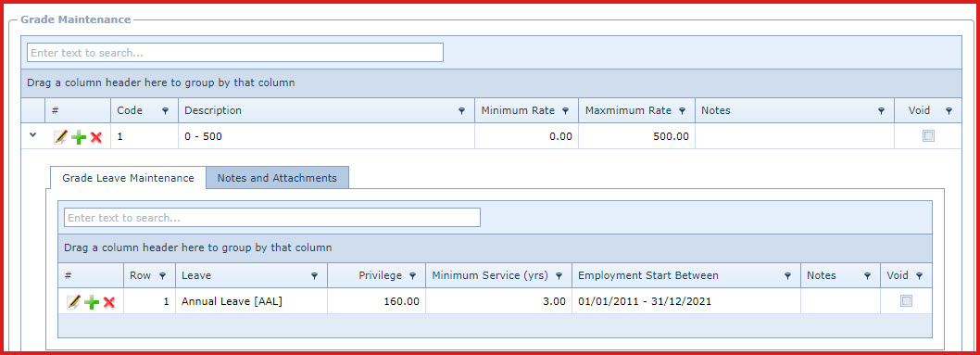Viewport: 980px width, 355px height.
Task: Open filter dropdown on Employment Start Between
Action: pos(788,275)
